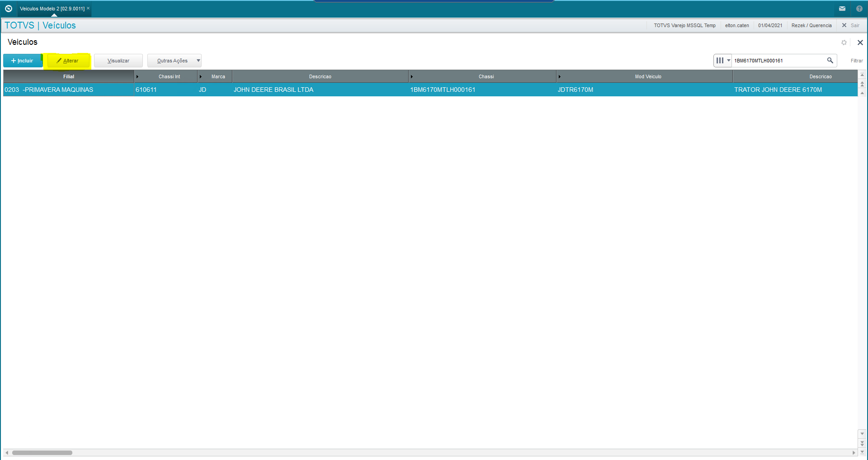This screenshot has width=868, height=460.
Task: Open Outras Ações dropdown
Action: (174, 61)
